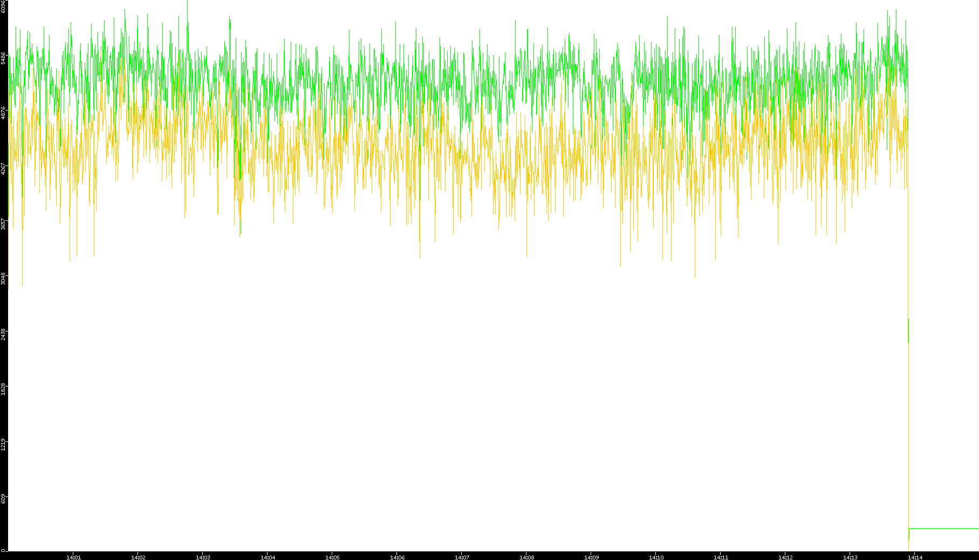Click the 6096 value axis label
Image resolution: width=979 pixels, height=560 pixels.
tap(3, 6)
